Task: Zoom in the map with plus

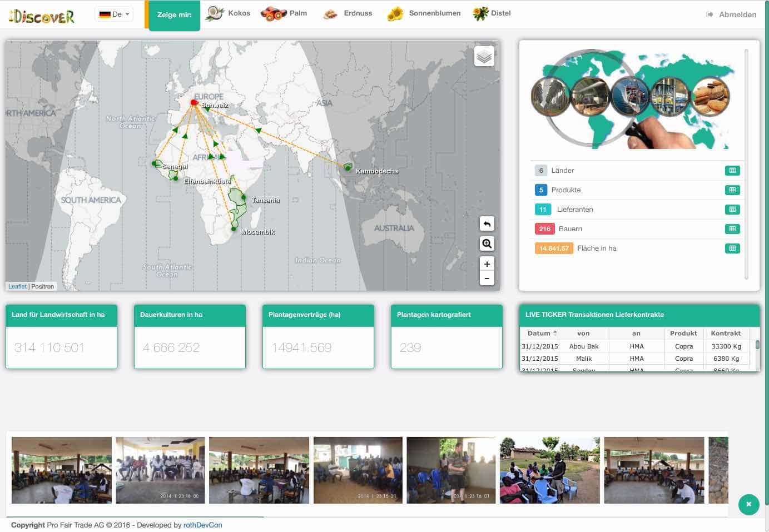Action: (487, 264)
